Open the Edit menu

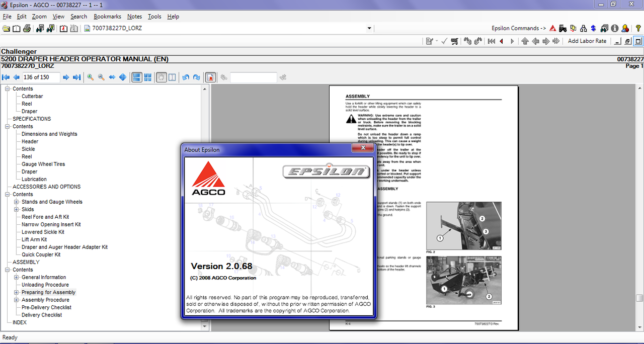[x=22, y=16]
